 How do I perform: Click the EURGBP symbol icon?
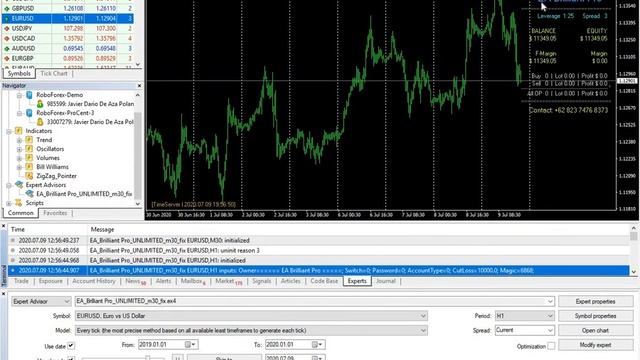coord(7,58)
